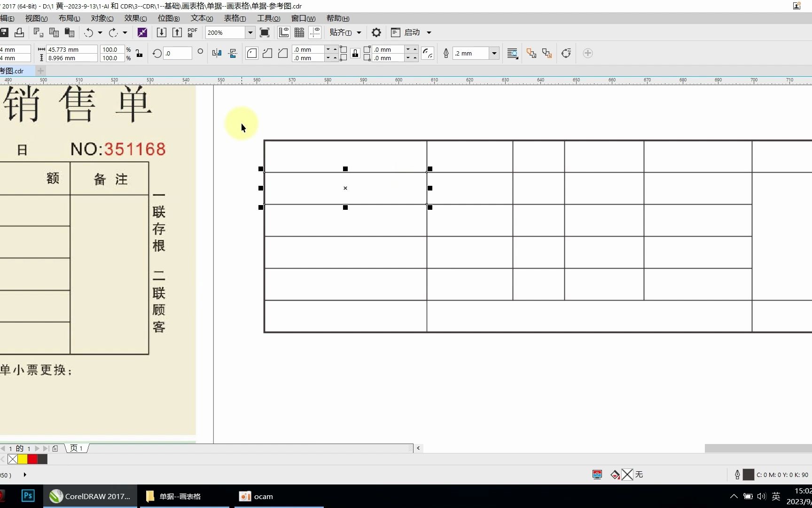The height and width of the screenshot is (508, 812).
Task: Click the quick customize plus icon
Action: click(587, 53)
